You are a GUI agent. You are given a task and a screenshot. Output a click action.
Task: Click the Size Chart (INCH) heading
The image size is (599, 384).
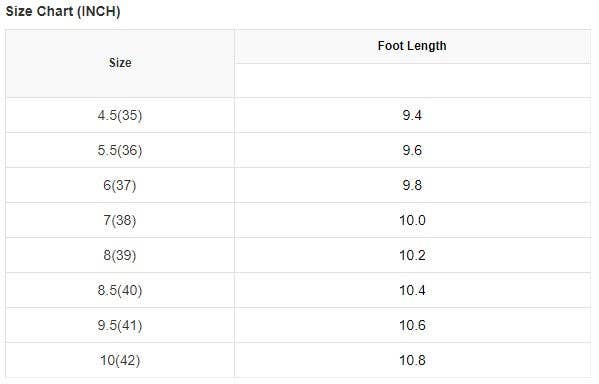pos(63,11)
